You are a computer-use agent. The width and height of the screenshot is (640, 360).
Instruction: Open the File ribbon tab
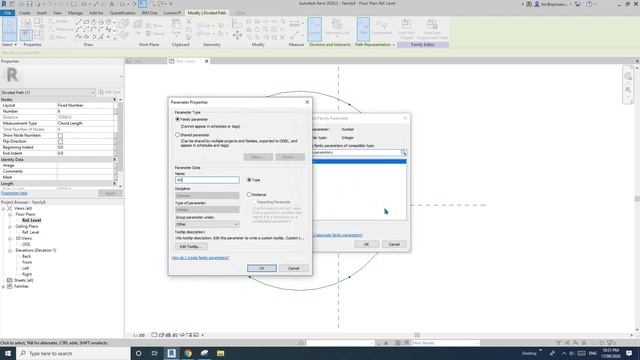coord(7,13)
